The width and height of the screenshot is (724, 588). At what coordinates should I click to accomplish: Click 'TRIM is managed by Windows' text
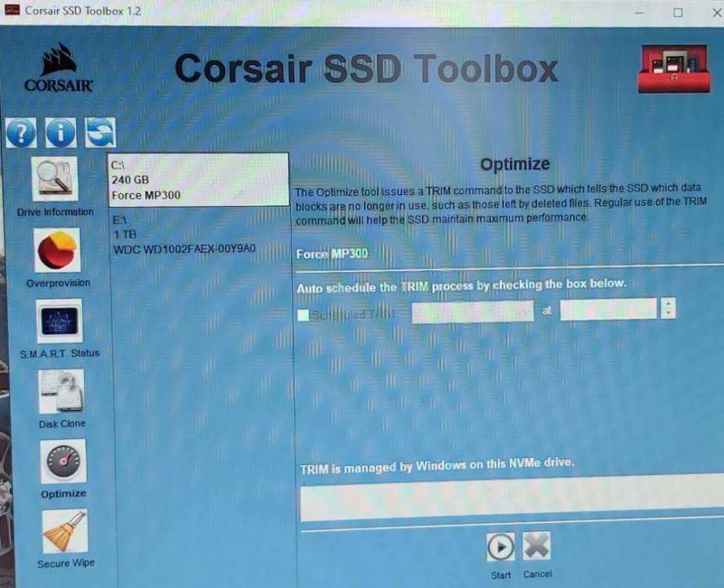(437, 466)
